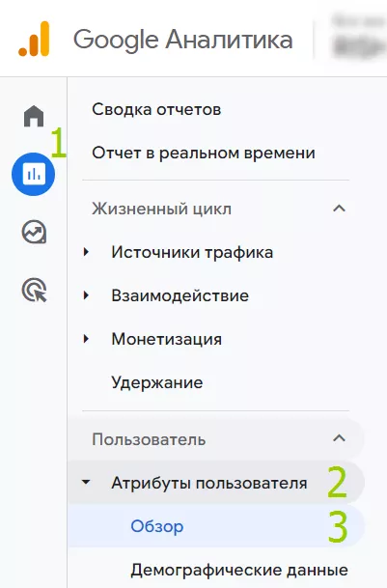The width and height of the screenshot is (387, 588).
Task: Open the blurred account selector
Action: point(358,38)
